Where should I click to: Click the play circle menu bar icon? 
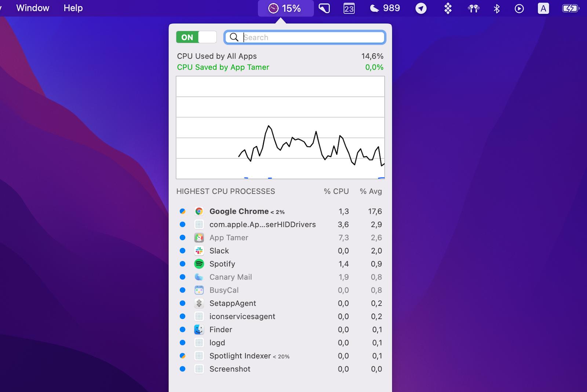(519, 8)
